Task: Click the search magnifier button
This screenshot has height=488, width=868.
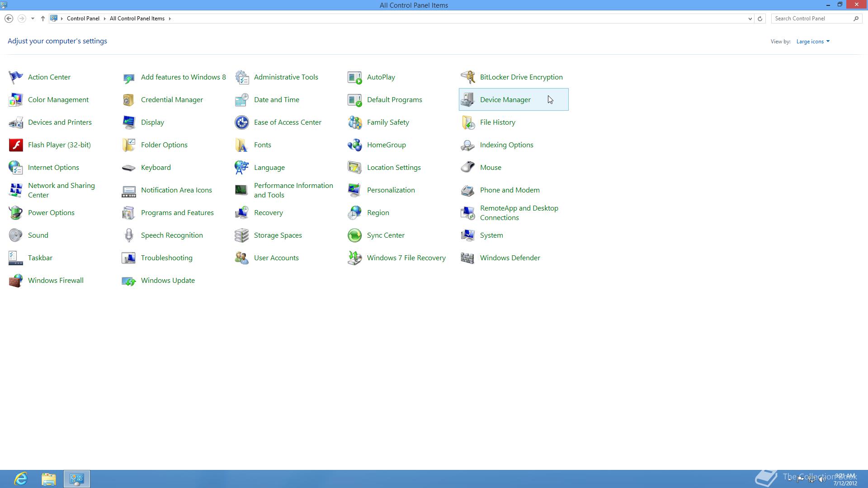Action: pos(856,19)
